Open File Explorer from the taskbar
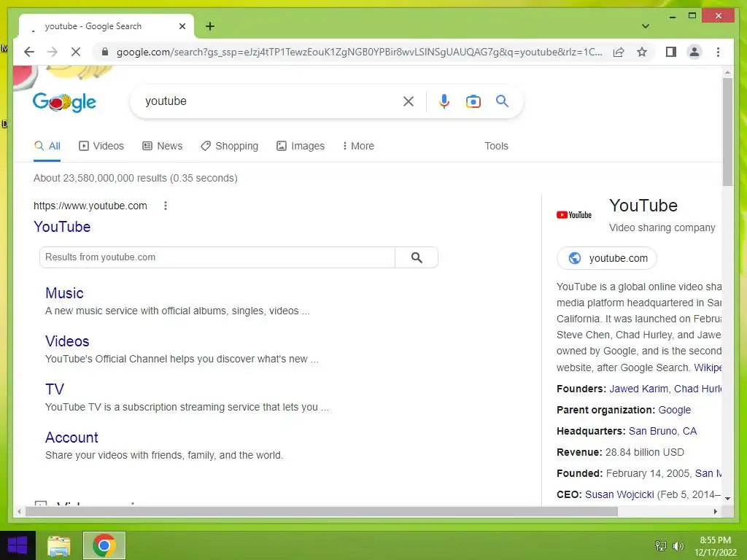This screenshot has width=747, height=560. pos(59,545)
